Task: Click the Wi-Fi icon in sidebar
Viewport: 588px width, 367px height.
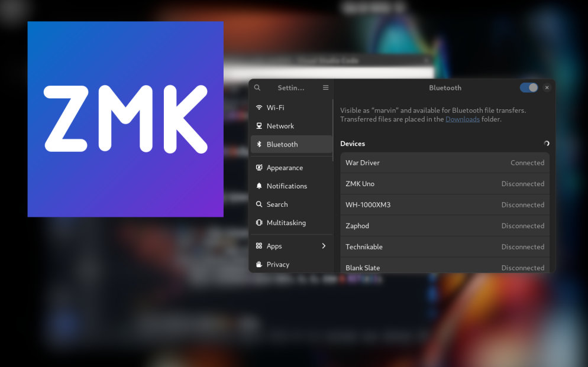Action: tap(259, 108)
